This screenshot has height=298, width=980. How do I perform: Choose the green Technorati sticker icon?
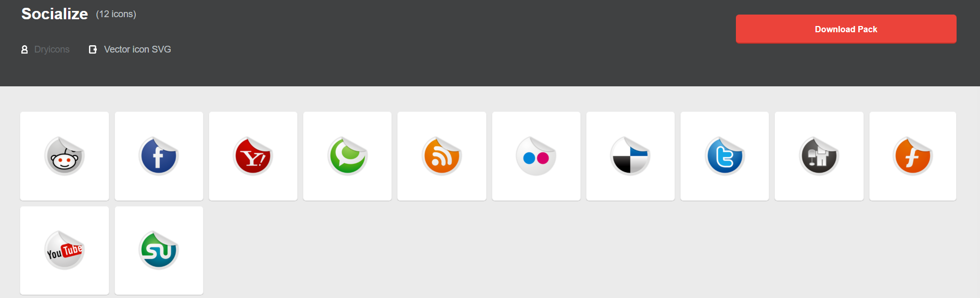pyautogui.click(x=347, y=156)
